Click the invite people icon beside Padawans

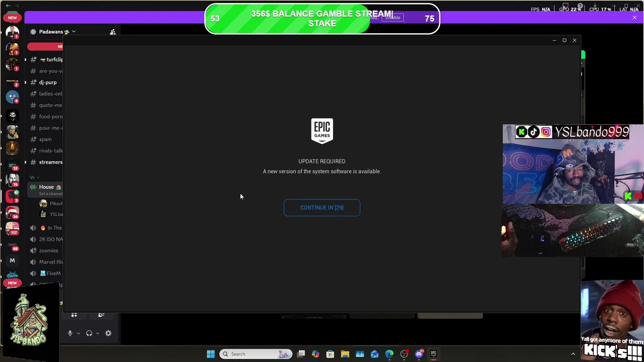coord(113,32)
